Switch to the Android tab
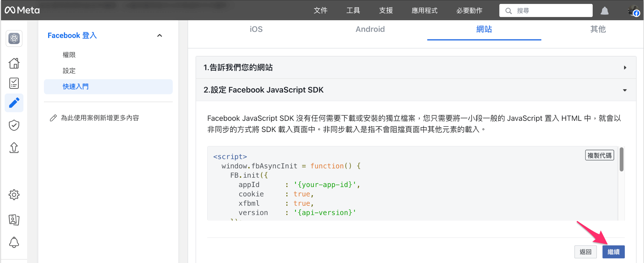Viewport: 644px width, 263px height. (x=370, y=29)
